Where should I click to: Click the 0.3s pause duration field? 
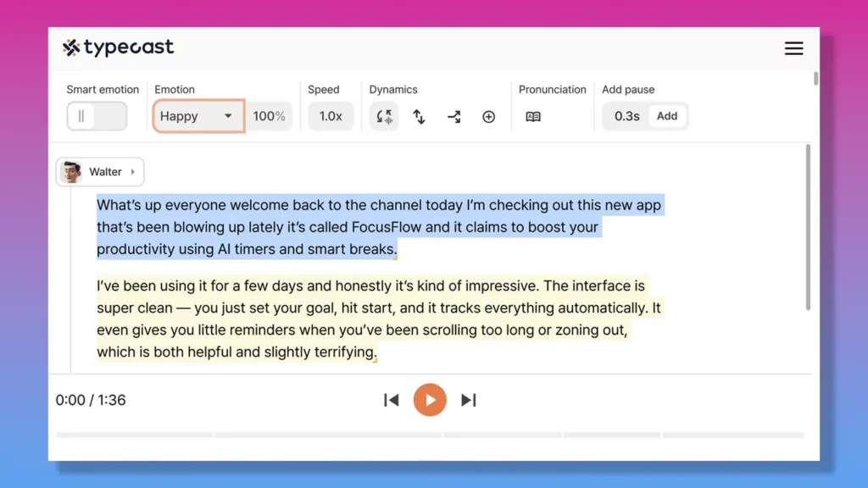[626, 116]
